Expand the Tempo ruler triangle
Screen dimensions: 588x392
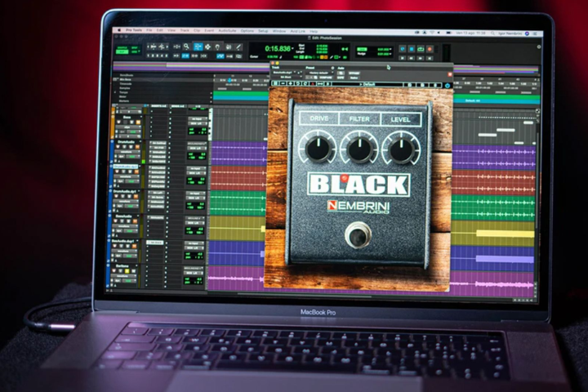coord(115,92)
